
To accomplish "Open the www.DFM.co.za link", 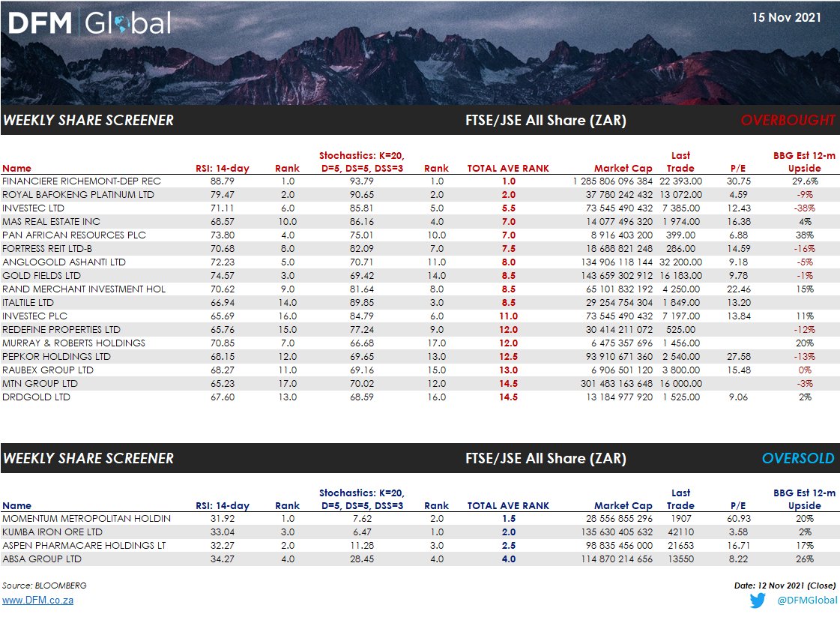I will 37,601.
